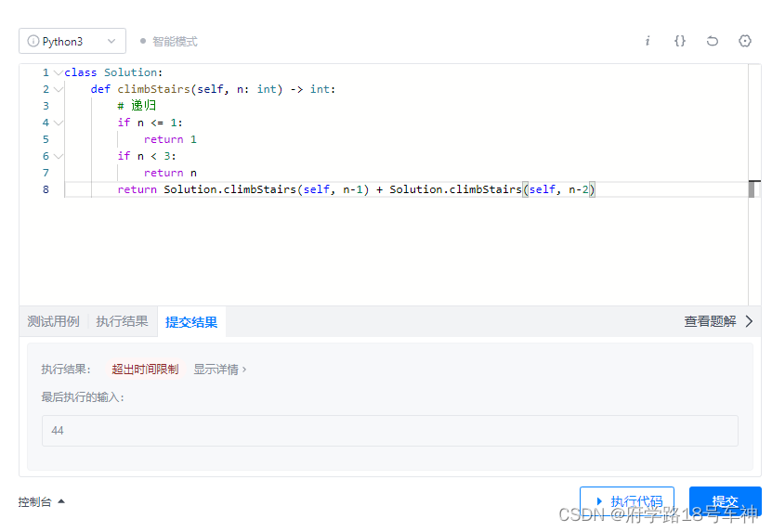772x532 pixels.
Task: Click the 执行结果: label in result panel
Action: 65,370
